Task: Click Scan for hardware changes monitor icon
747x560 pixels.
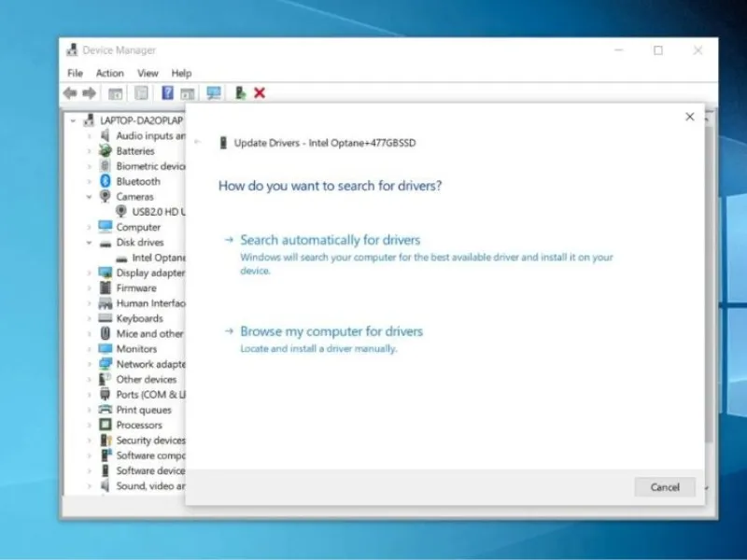Action: coord(214,93)
